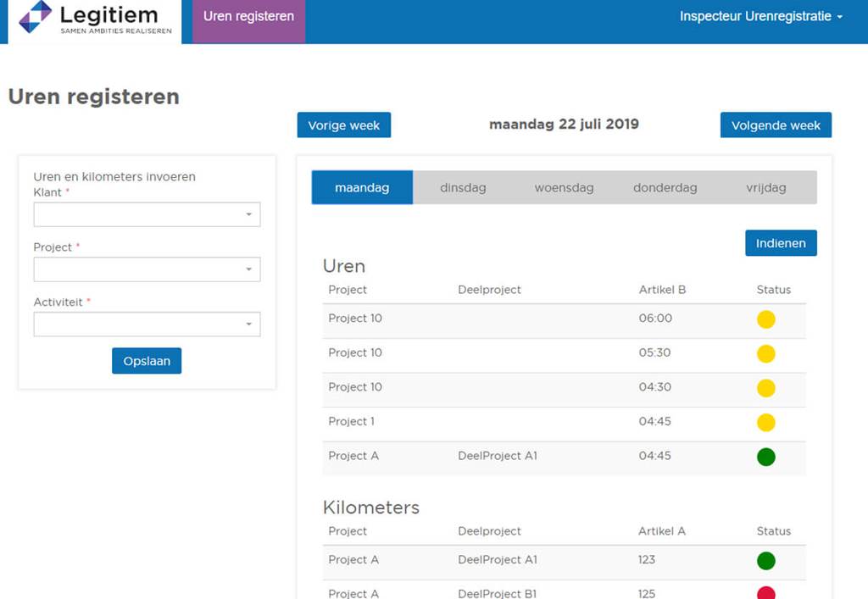
Task: Go to the vrijdag tab
Action: 765,188
